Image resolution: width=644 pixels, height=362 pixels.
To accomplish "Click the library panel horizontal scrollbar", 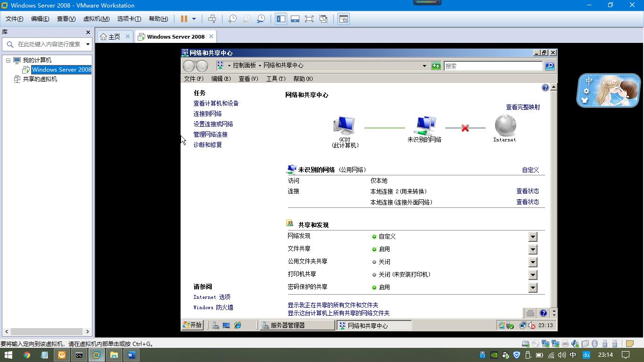I will click(47, 331).
